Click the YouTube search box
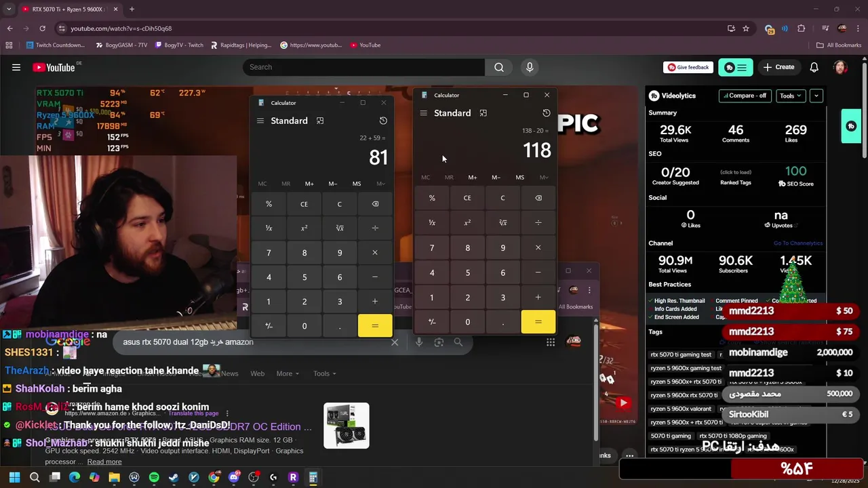Viewport: 868px width, 488px height. pos(364,67)
